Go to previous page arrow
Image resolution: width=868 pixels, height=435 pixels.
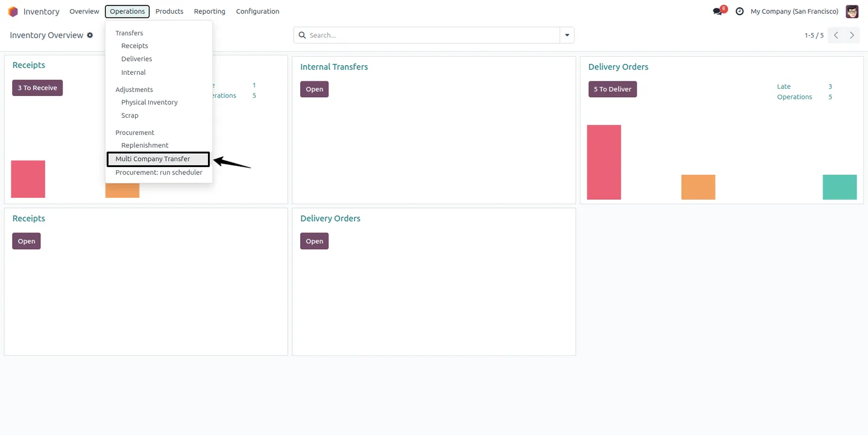(836, 36)
